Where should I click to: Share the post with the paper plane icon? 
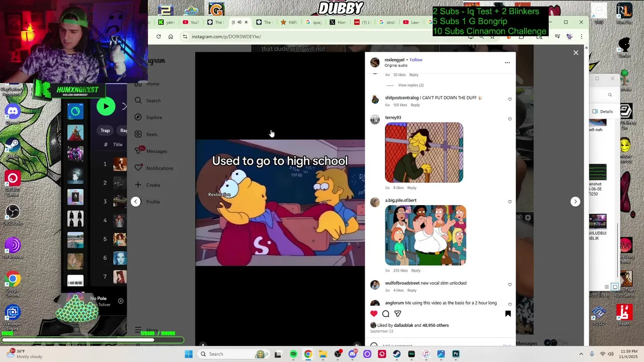397,314
